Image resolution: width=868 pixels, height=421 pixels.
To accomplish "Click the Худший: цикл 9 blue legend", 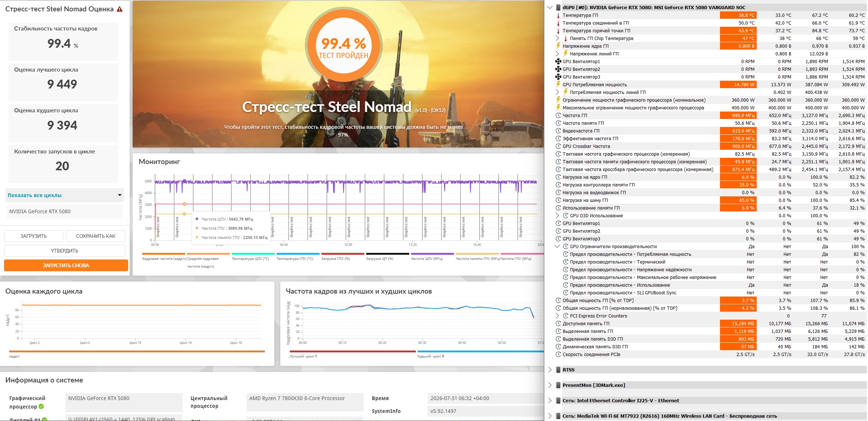I will 480,354.
